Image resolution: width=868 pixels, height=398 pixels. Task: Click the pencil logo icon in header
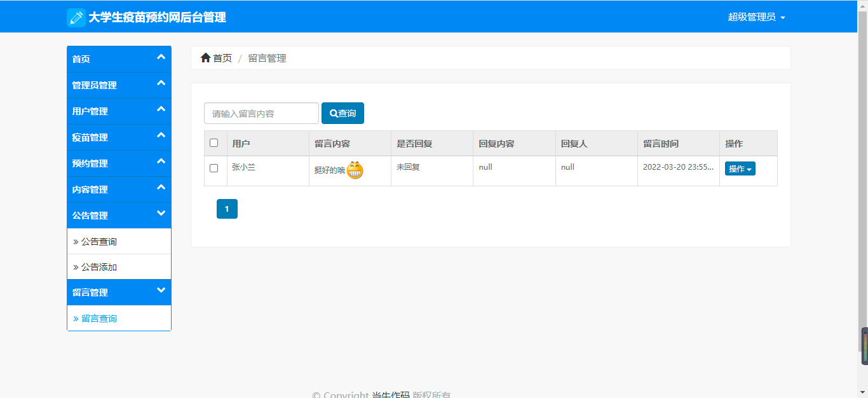tap(76, 18)
